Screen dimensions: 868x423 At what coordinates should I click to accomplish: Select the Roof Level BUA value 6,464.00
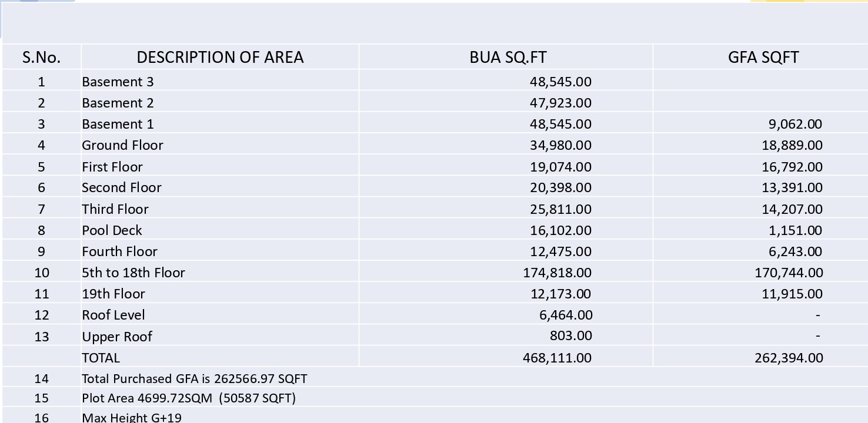click(x=566, y=315)
